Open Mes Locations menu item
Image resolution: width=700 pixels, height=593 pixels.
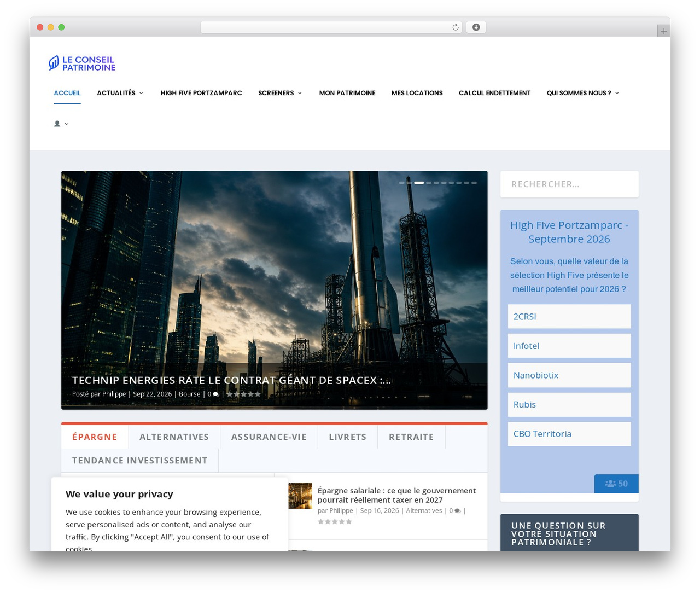[x=417, y=93]
